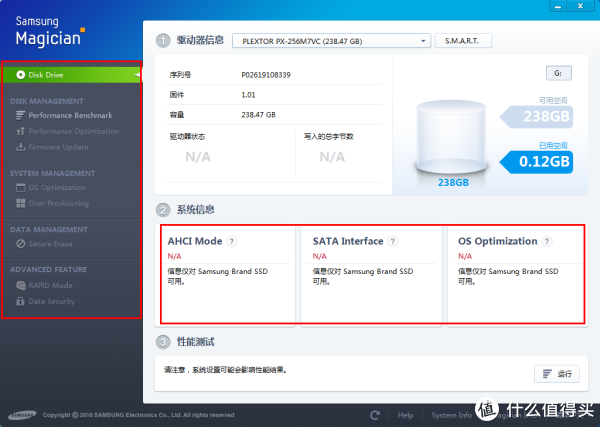This screenshot has width=600, height=427.
Task: Open the Help link
Action: click(x=405, y=415)
